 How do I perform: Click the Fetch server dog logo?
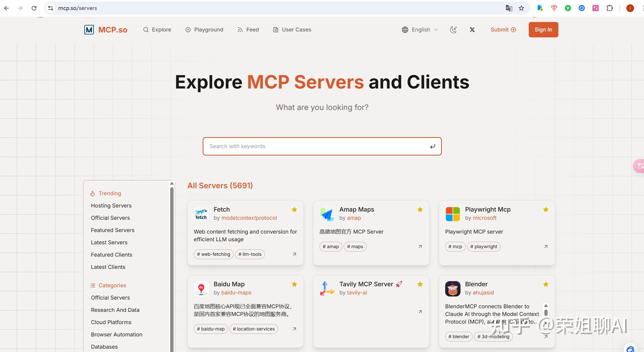pos(201,214)
